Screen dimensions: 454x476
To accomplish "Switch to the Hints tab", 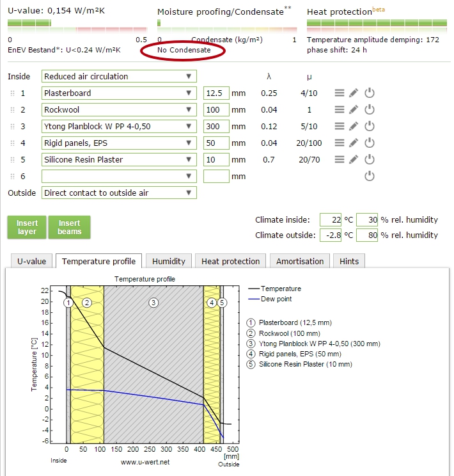I will click(349, 261).
